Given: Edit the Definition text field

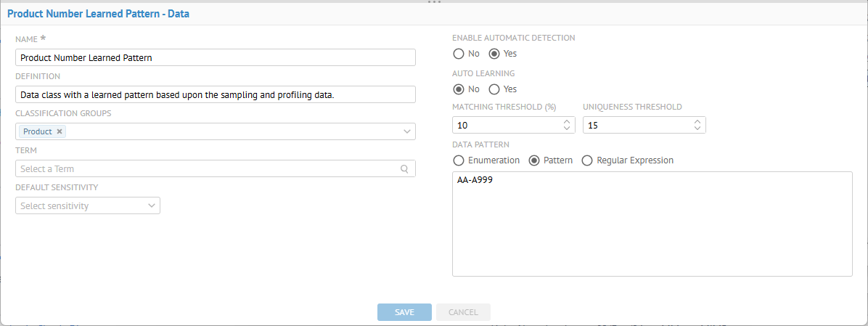Looking at the screenshot, I should 215,94.
